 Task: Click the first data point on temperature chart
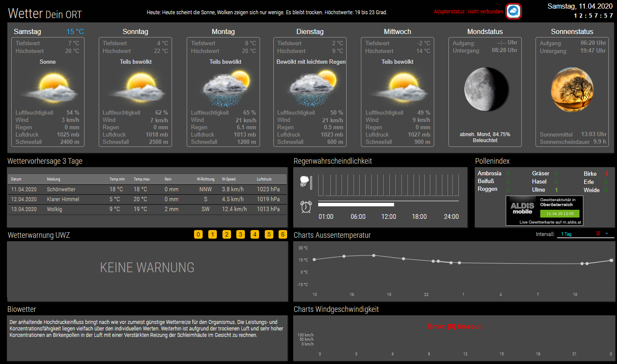[x=314, y=259]
